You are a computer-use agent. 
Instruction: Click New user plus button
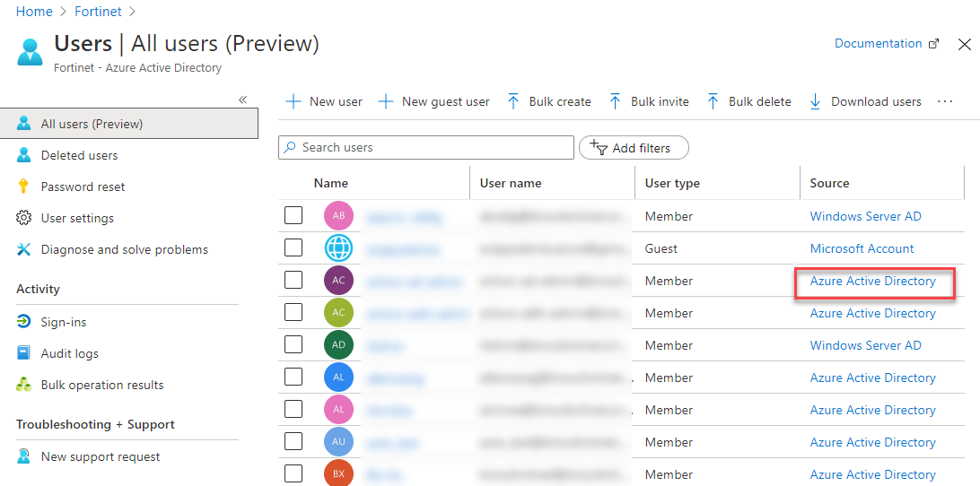coord(324,102)
